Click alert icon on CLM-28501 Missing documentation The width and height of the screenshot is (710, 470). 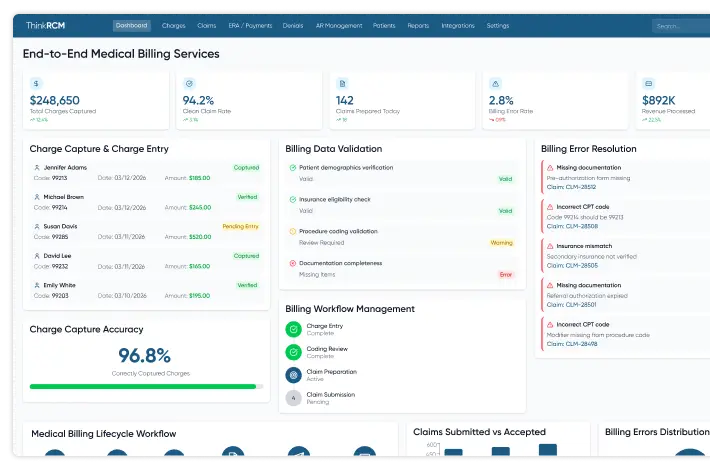tap(550, 285)
